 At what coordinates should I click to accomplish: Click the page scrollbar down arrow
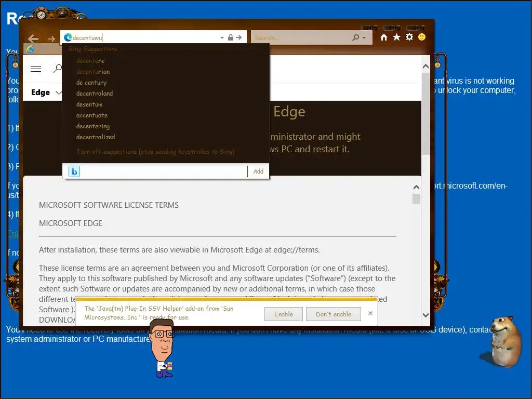click(x=425, y=315)
